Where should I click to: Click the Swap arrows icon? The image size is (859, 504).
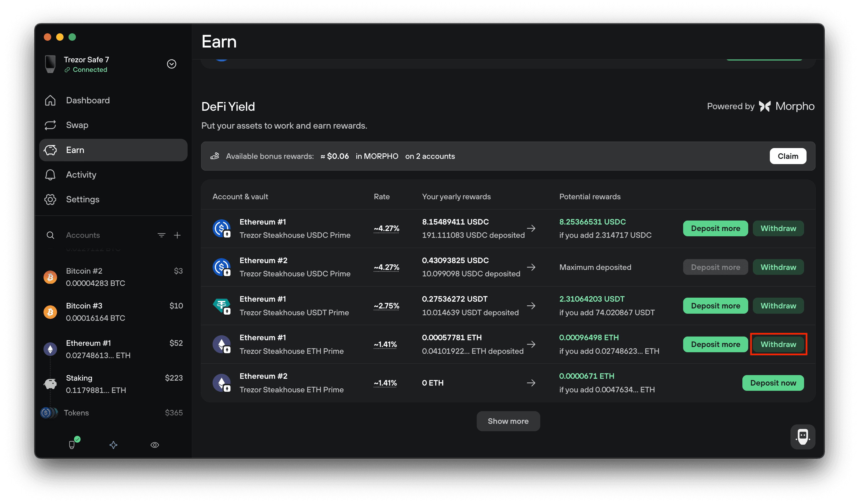click(x=50, y=125)
